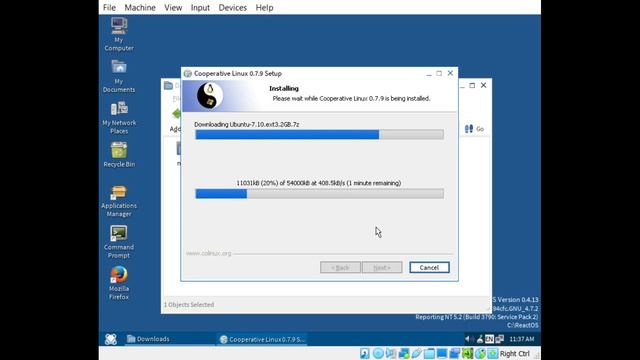Click the 'Installing' header text
This screenshot has width=640, height=360.
[x=284, y=88]
